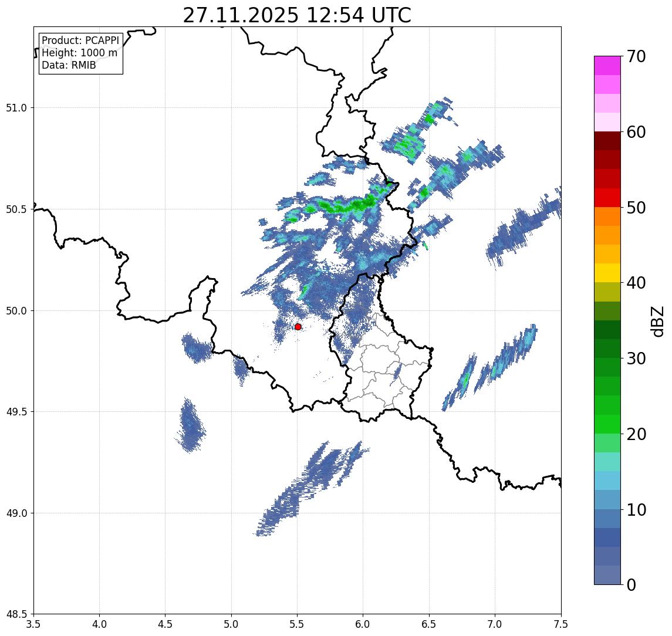Click the magenta top swatch of colorbar
Image resolution: width=672 pixels, height=636 pixels.
(607, 66)
